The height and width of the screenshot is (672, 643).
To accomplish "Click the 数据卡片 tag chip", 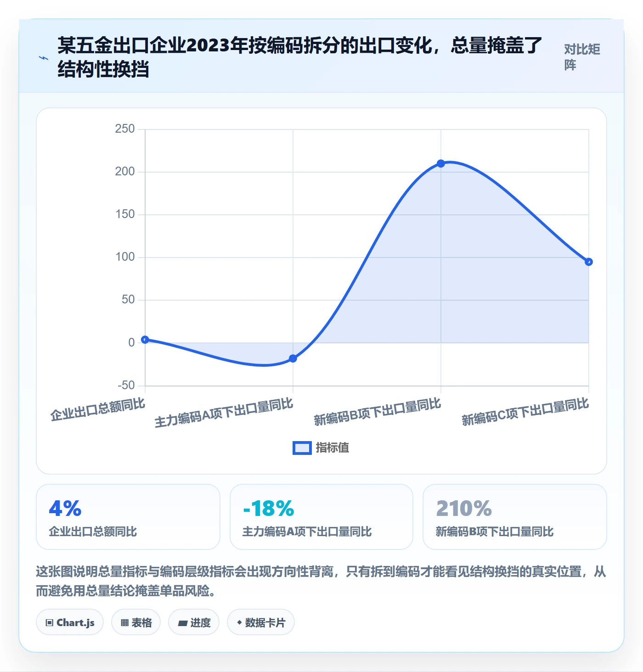I will 261,622.
